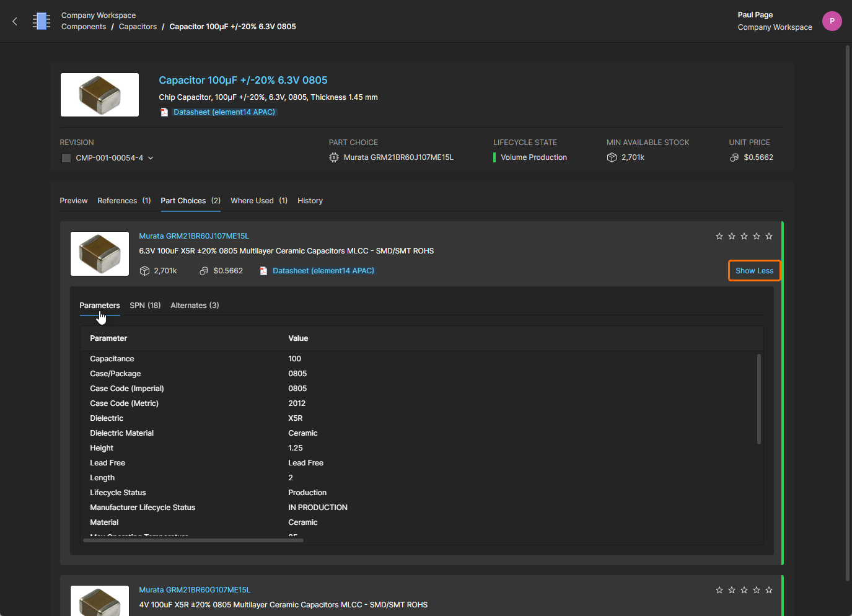Click Company Workspace under Paul Page
852x616 pixels.
[775, 27]
